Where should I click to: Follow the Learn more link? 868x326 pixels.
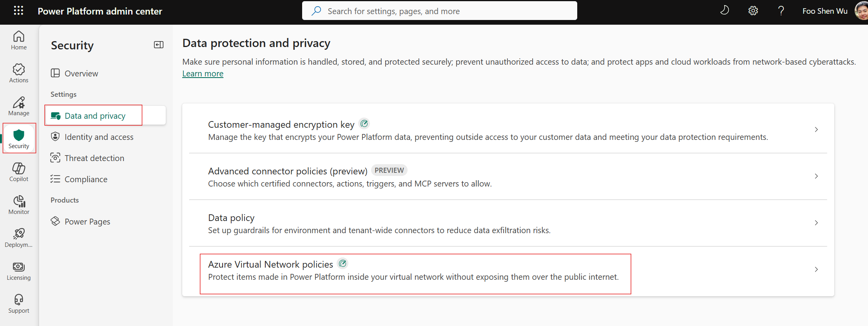[203, 74]
